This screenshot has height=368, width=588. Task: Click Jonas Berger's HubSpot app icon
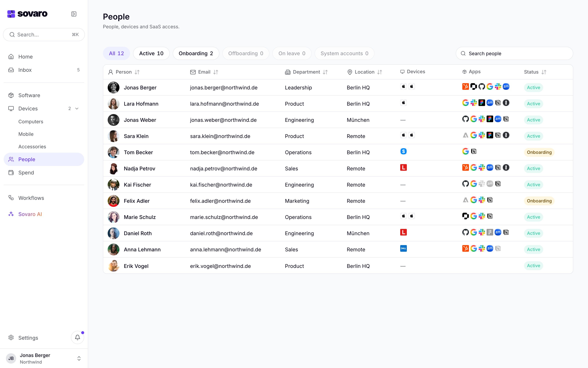tap(465, 86)
